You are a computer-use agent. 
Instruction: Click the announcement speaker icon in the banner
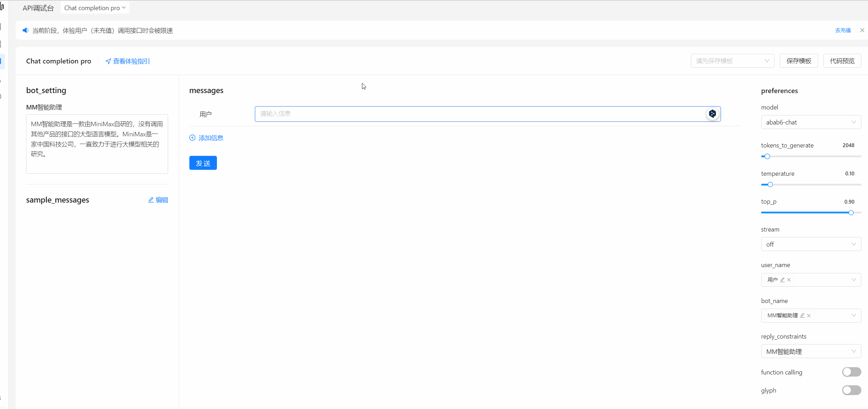pyautogui.click(x=25, y=30)
